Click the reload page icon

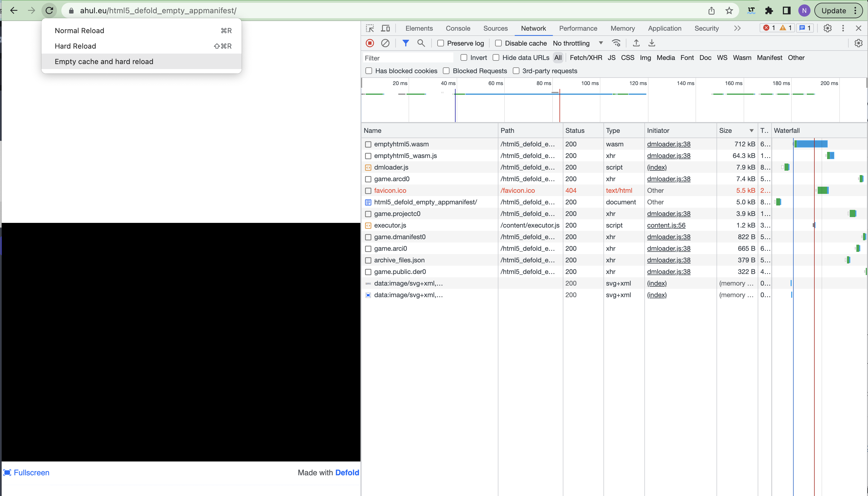tap(49, 10)
